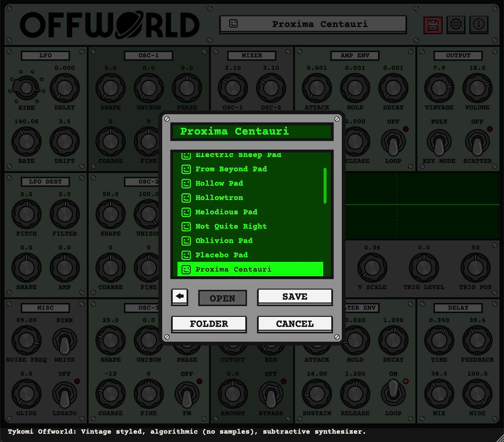Image resolution: width=504 pixels, height=442 pixels.
Task: Click the output VOLUME knob
Action: 477,88
